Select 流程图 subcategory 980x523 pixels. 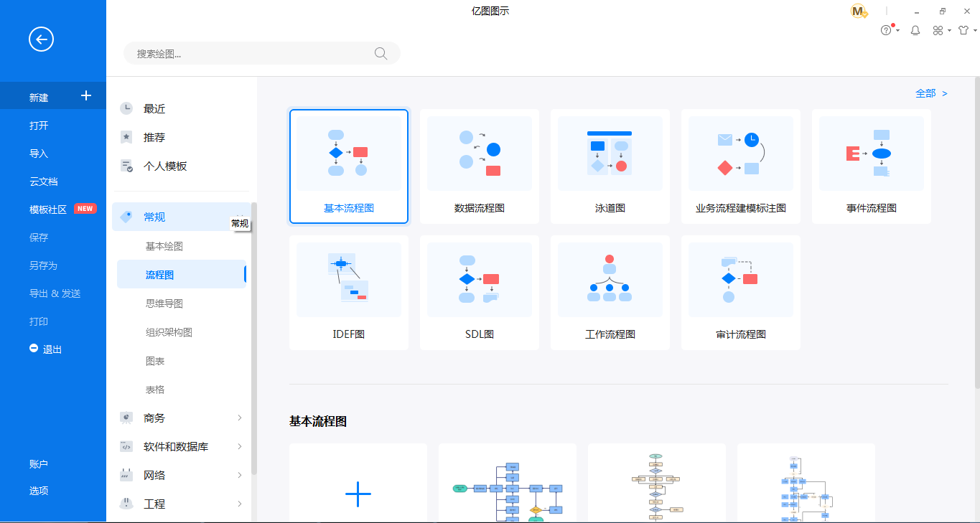[x=181, y=275]
